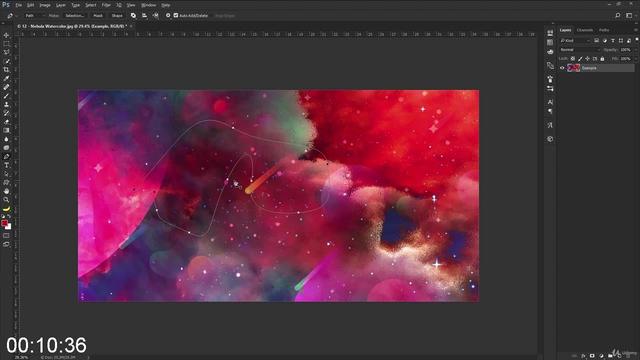640x360 pixels.
Task: Open the Character panel icon
Action: 550,102
